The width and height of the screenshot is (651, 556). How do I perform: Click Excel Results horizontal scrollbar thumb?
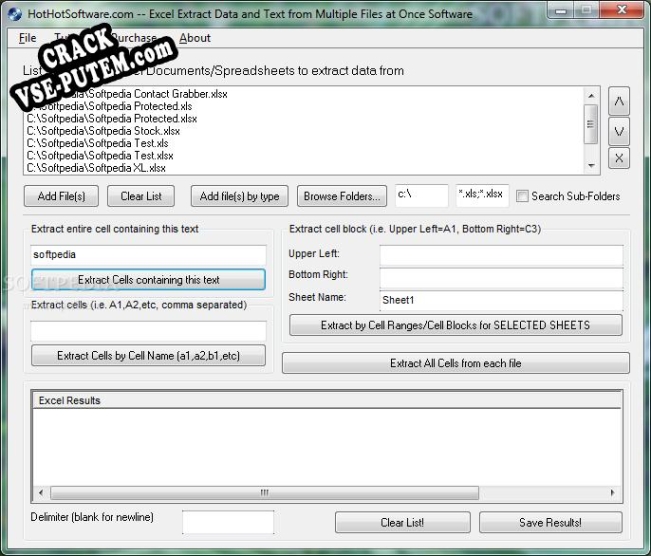[264, 493]
